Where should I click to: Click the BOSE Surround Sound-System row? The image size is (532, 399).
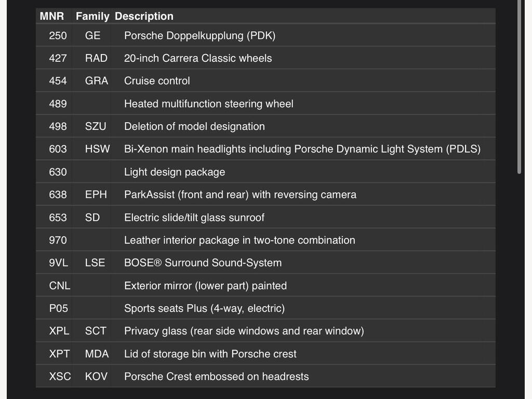point(265,262)
